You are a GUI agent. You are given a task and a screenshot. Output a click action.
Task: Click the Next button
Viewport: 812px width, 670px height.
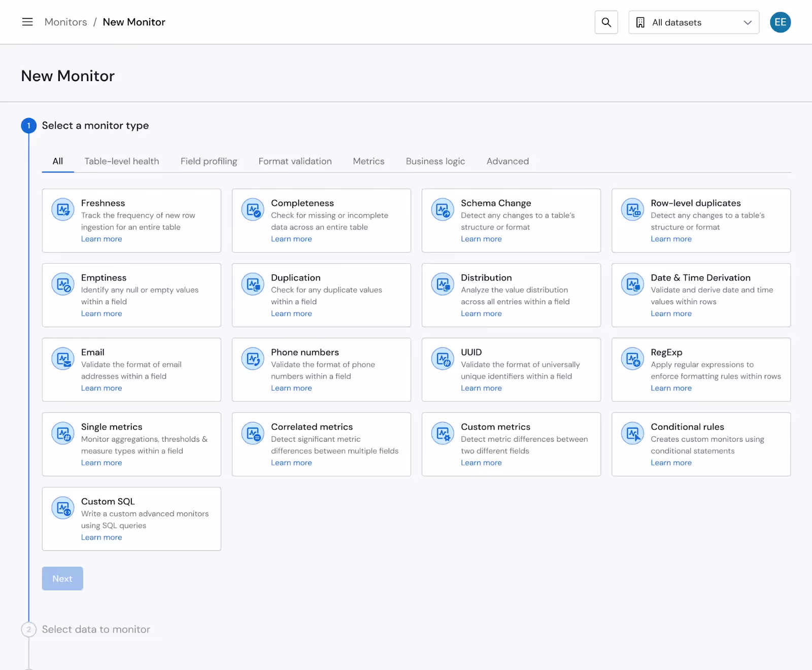click(x=62, y=579)
